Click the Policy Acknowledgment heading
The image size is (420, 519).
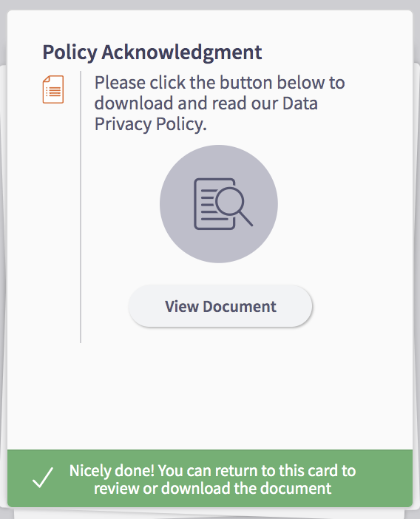[x=152, y=52]
